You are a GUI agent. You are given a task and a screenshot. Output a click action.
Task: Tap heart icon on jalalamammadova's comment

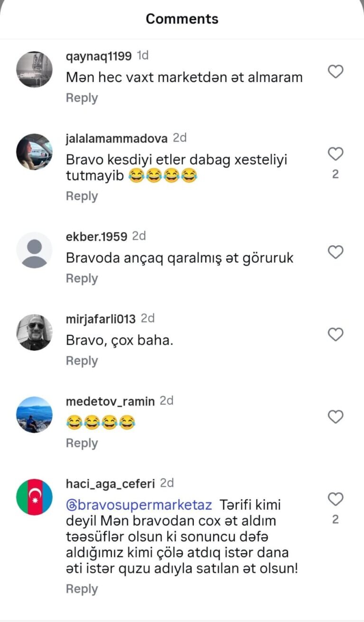pos(336,154)
